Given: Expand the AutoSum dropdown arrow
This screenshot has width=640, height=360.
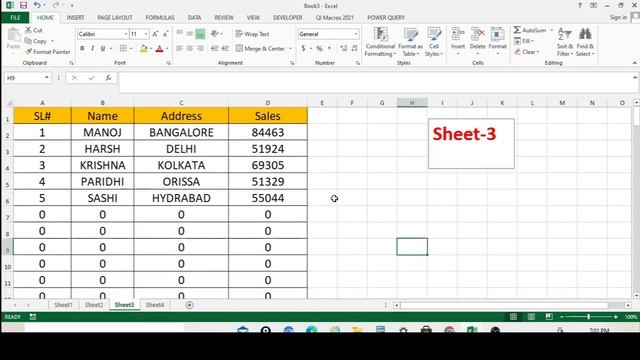Looking at the screenshot, I should (551, 30).
